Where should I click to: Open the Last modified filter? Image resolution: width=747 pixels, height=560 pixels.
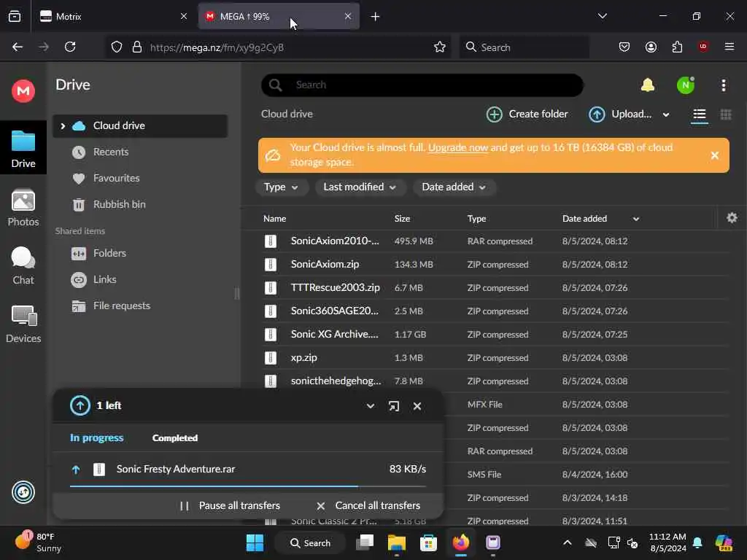click(x=360, y=187)
